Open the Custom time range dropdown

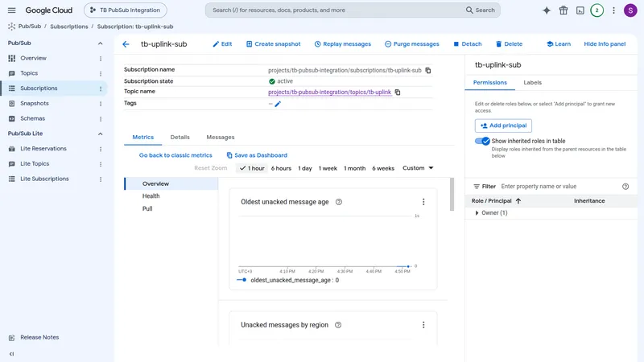coord(418,168)
